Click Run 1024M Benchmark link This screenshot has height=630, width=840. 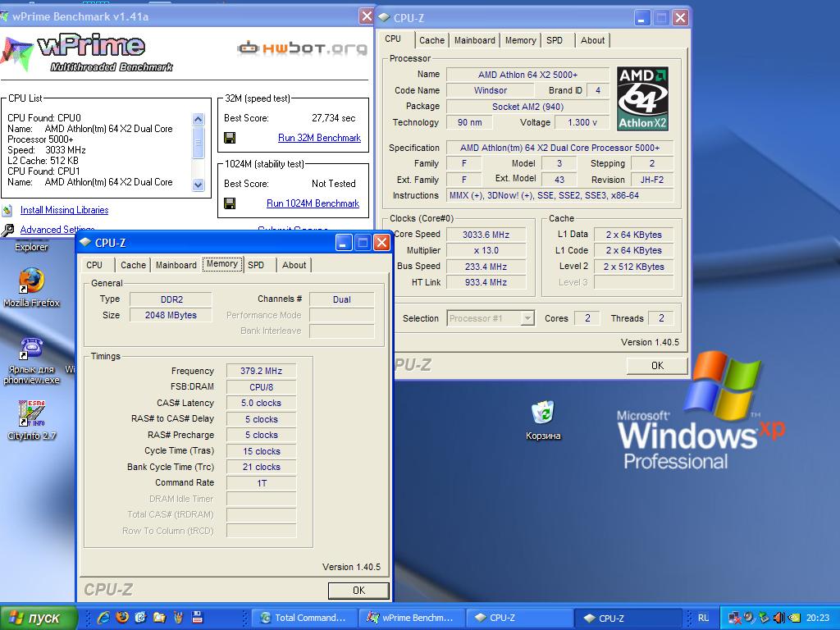pyautogui.click(x=313, y=203)
